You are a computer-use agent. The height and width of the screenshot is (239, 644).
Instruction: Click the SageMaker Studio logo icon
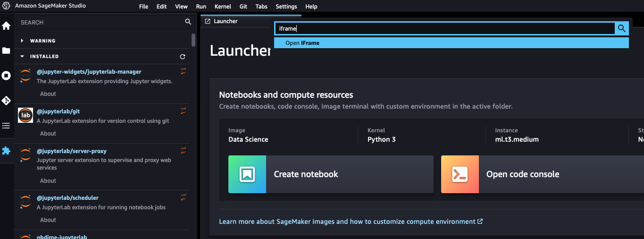point(6,6)
